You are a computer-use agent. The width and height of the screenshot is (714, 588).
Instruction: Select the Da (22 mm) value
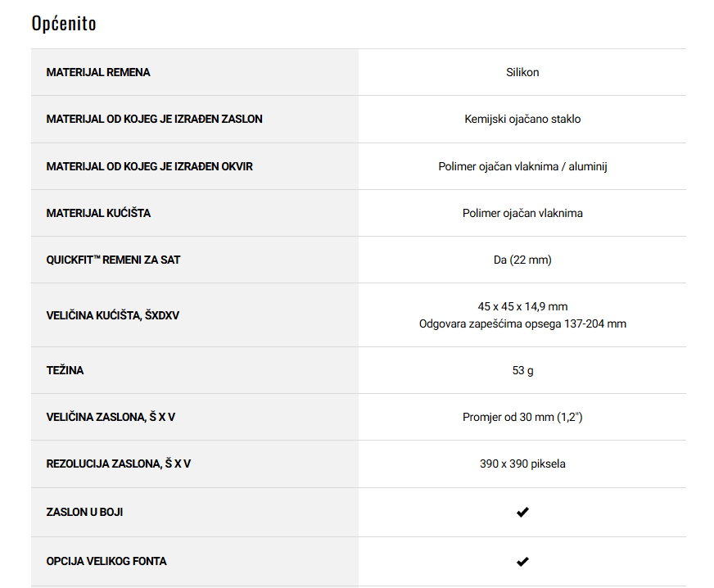[x=522, y=260]
